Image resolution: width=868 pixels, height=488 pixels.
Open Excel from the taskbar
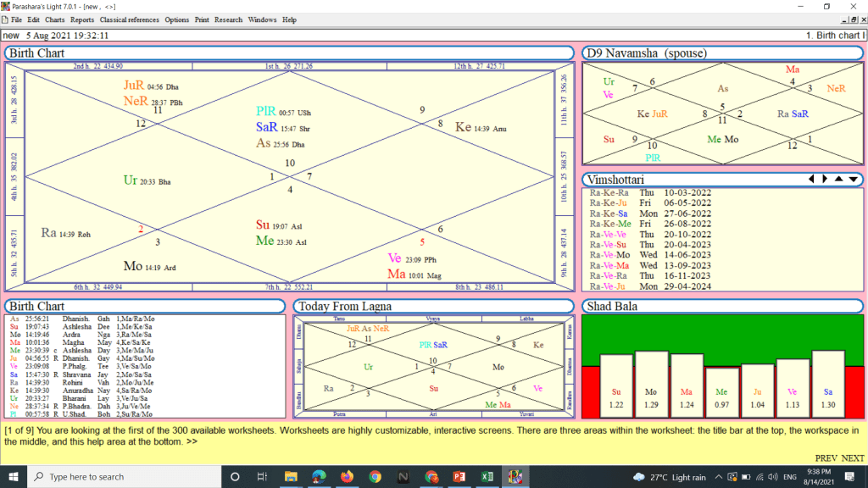487,476
